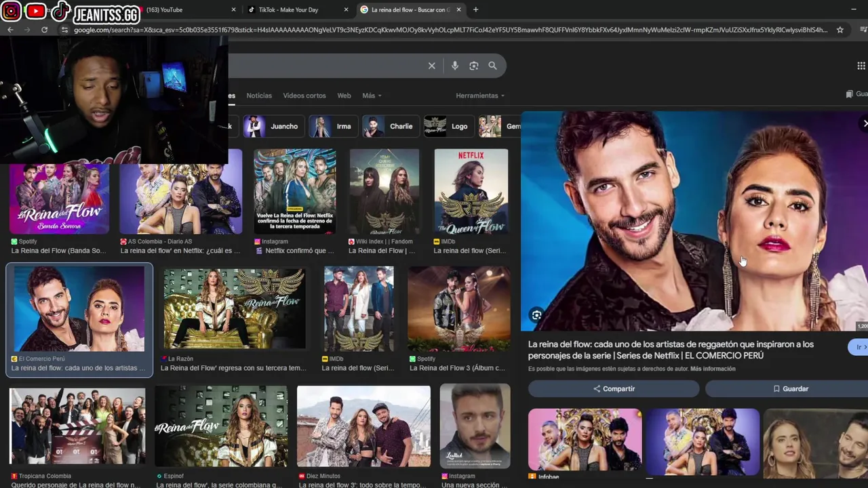Click the Guardar button
The height and width of the screenshot is (488, 868).
pos(791,389)
